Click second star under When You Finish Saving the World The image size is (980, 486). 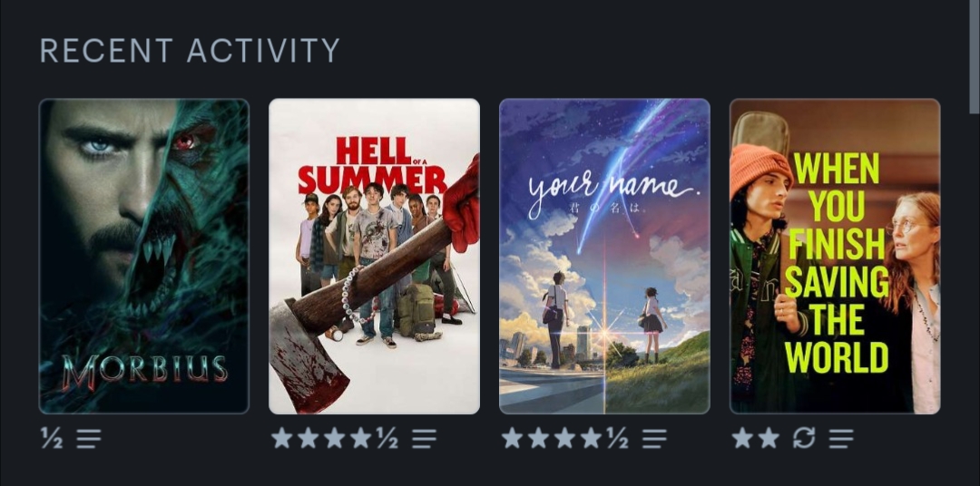[769, 438]
